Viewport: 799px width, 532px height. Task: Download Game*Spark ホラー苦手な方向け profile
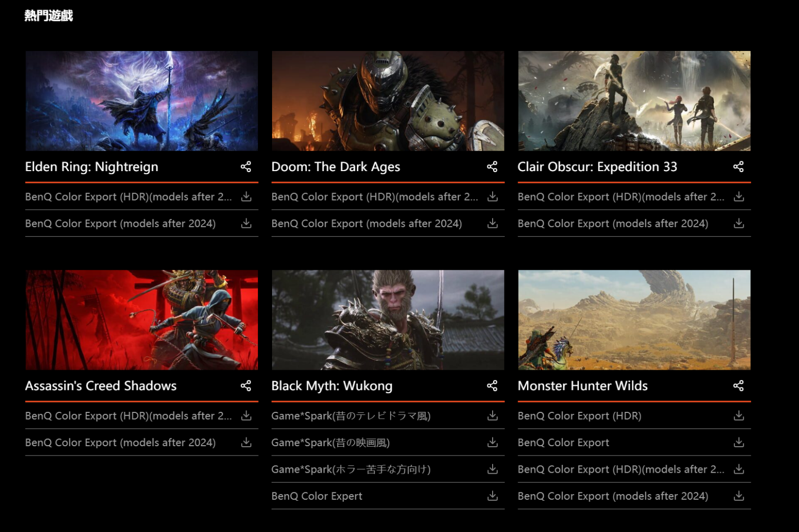click(x=492, y=469)
